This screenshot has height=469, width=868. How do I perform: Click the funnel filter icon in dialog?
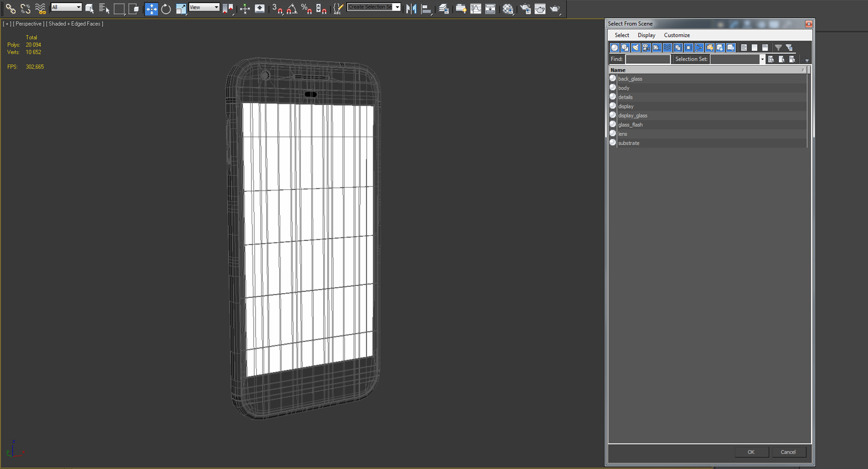click(x=778, y=47)
